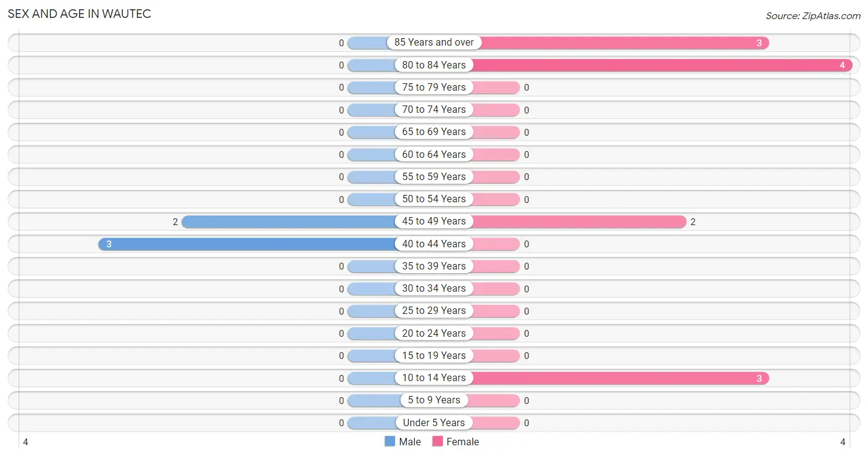Select the Female legend label
Image resolution: width=868 pixels, height=457 pixels.
(463, 442)
